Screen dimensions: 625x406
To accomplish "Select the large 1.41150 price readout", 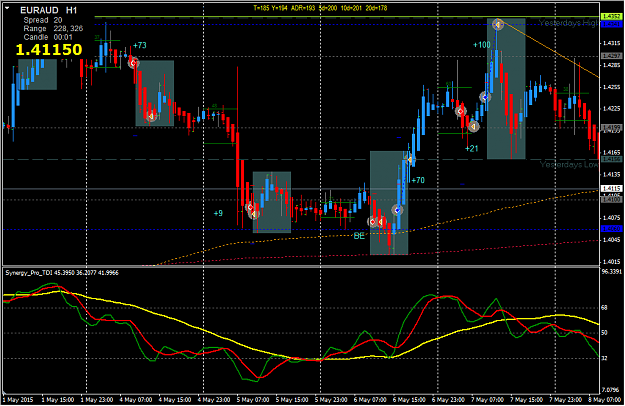I will click(x=49, y=49).
